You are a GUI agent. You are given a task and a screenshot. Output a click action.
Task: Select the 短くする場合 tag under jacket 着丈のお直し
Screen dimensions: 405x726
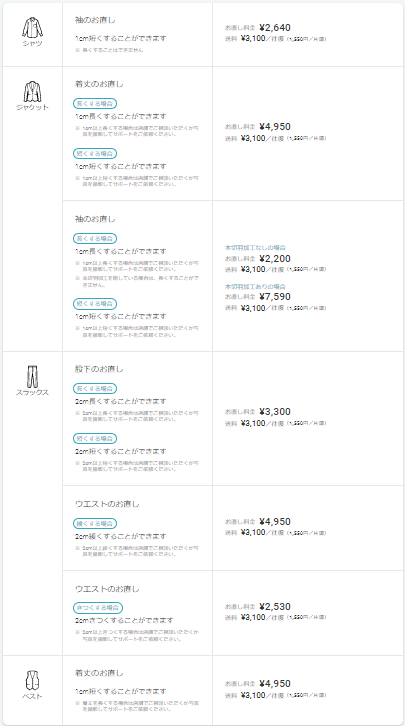95,153
